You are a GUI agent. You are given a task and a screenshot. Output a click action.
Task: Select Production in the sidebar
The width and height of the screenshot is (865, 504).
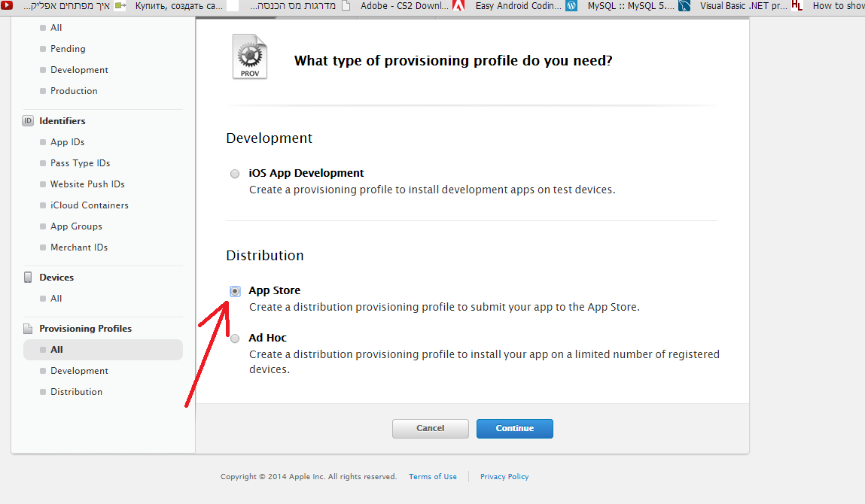[x=74, y=91]
